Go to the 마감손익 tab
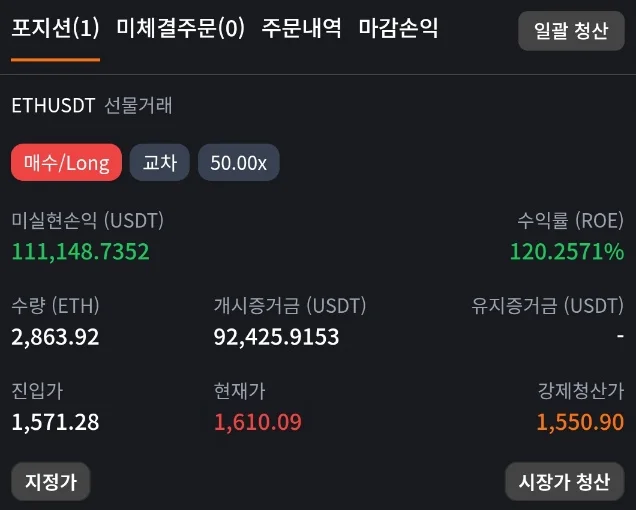The image size is (636, 510). point(398,29)
